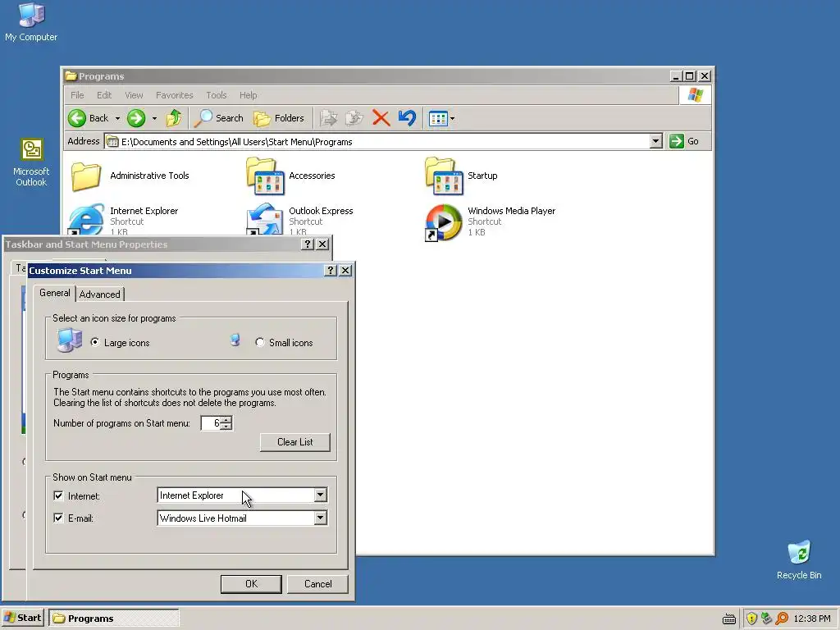Image resolution: width=840 pixels, height=630 pixels.
Task: Go up one folder level
Action: tap(174, 118)
